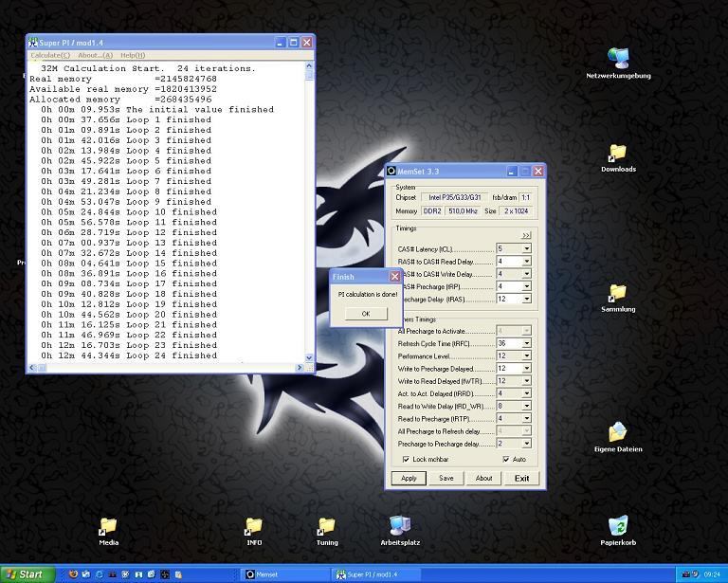Click the Super PI title bar icon
The height and width of the screenshot is (583, 728).
(x=32, y=43)
